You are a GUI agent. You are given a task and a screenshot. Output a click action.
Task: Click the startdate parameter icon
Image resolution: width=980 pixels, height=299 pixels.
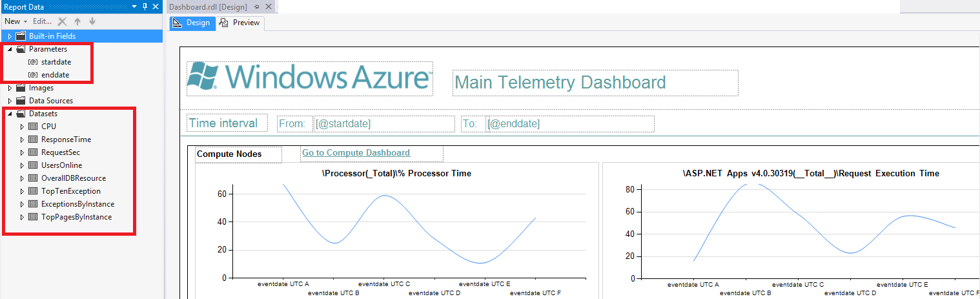(x=33, y=62)
